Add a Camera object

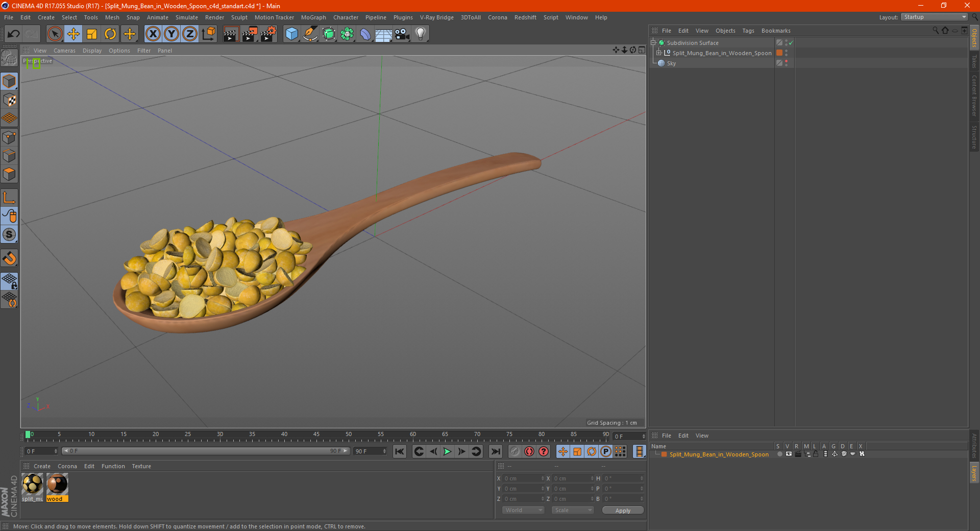402,34
